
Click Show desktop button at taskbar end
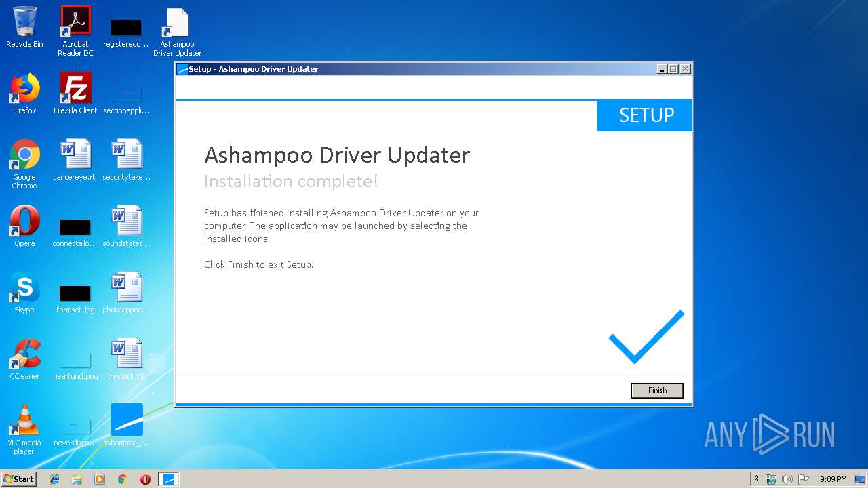861,479
